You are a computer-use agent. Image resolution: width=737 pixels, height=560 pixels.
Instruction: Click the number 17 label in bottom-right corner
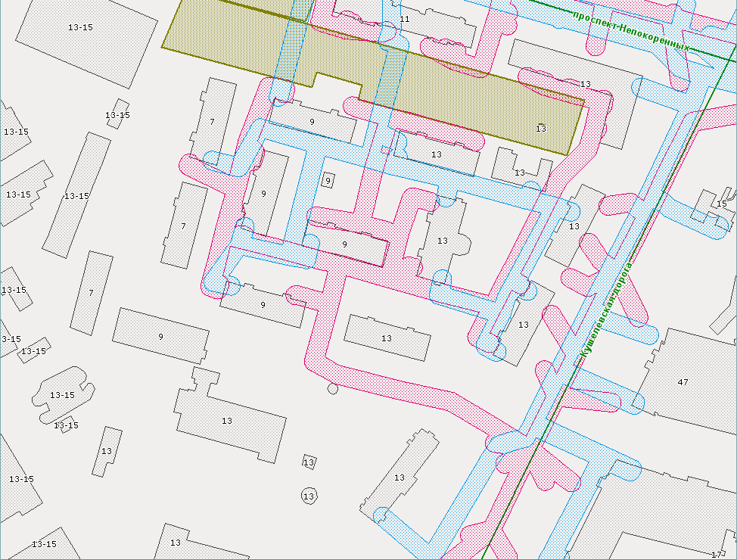[x=717, y=555]
